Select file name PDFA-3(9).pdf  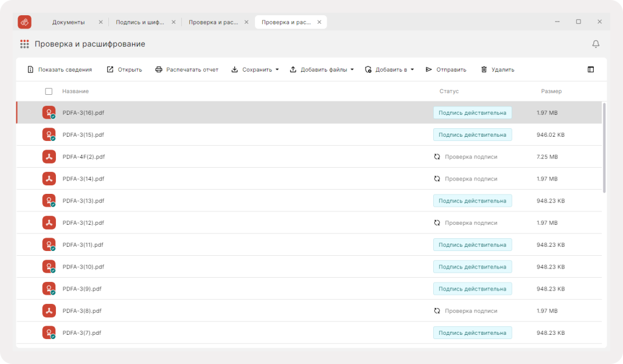tap(82, 289)
